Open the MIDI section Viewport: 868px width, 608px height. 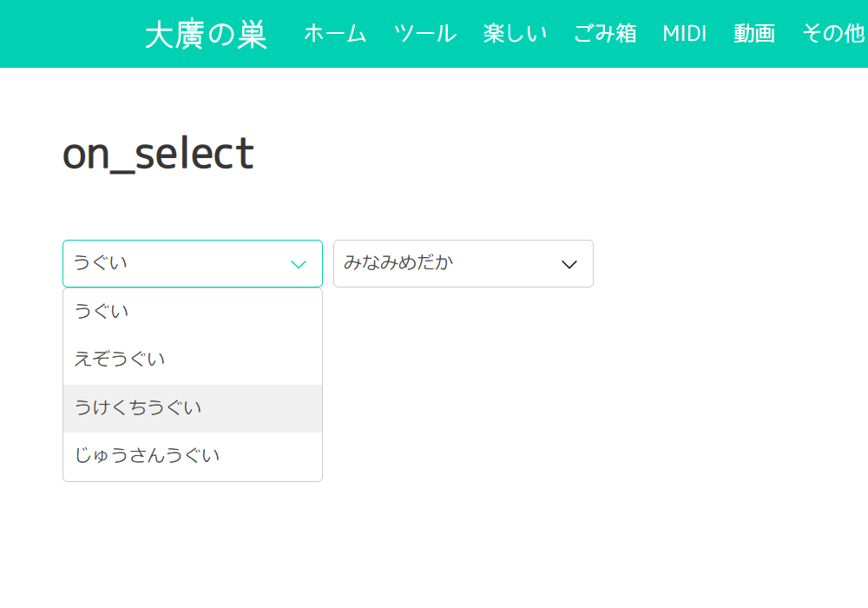pyautogui.click(x=685, y=34)
